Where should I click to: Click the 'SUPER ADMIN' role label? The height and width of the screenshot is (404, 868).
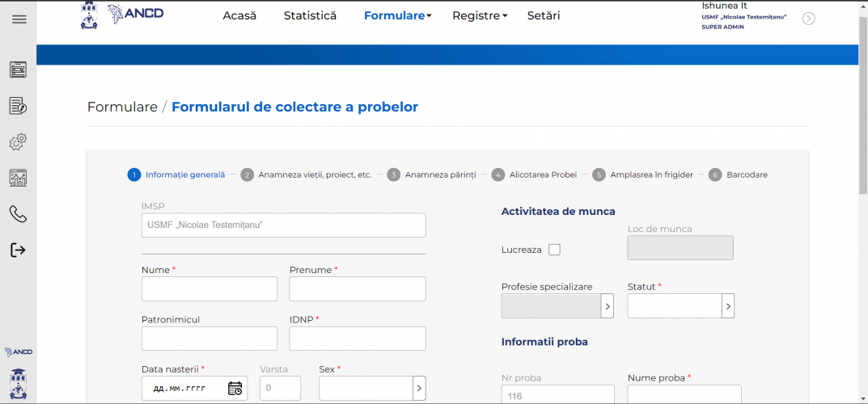tap(723, 27)
